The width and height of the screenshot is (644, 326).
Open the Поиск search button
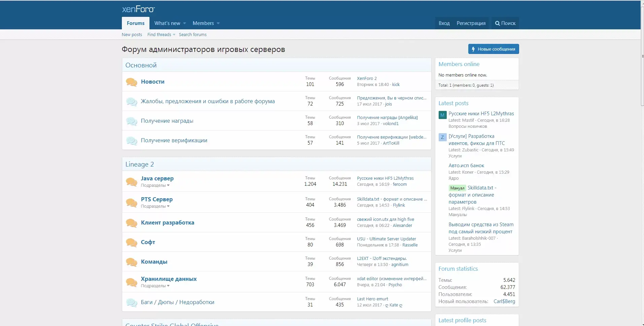(x=505, y=23)
